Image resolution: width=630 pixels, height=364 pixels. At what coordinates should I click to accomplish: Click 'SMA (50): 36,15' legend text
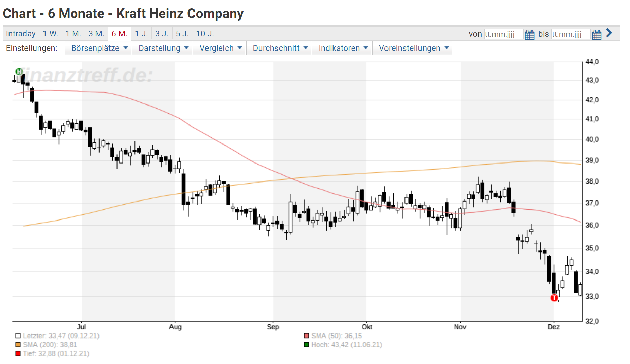pyautogui.click(x=337, y=336)
